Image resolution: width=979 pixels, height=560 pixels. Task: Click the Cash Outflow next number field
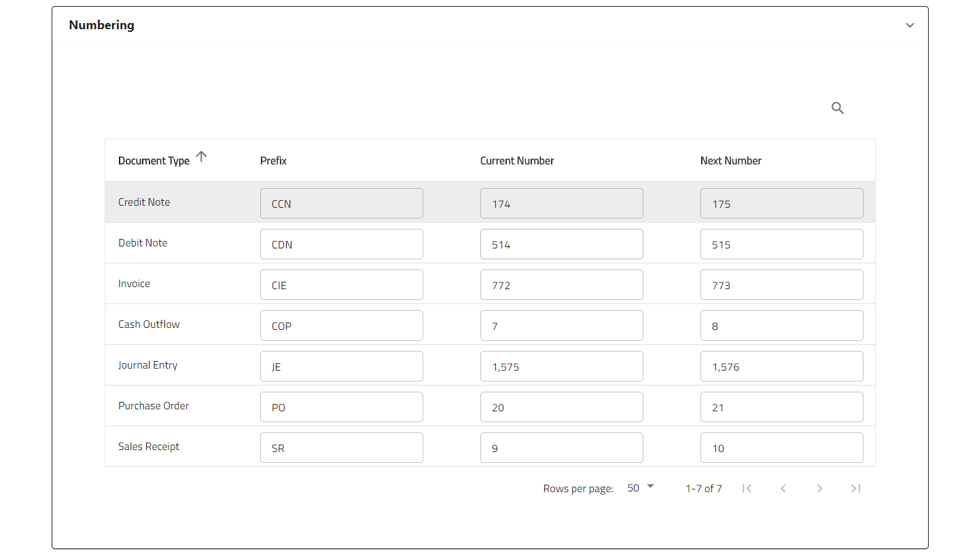781,326
